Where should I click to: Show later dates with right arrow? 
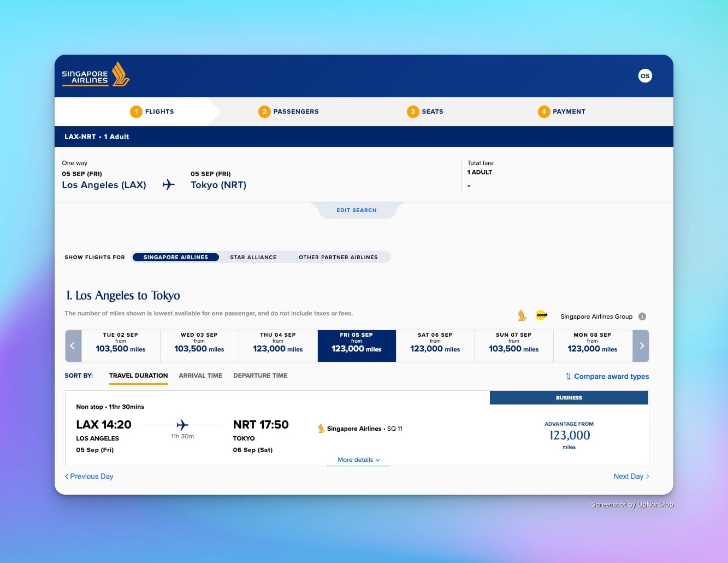point(641,346)
